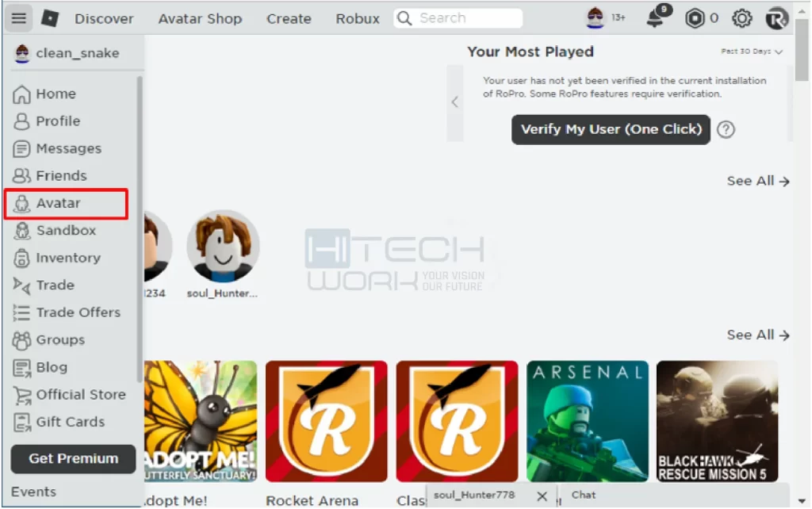Viewport: 812px width, 509px height.
Task: Click the Rocket Arena game title text
Action: [312, 501]
